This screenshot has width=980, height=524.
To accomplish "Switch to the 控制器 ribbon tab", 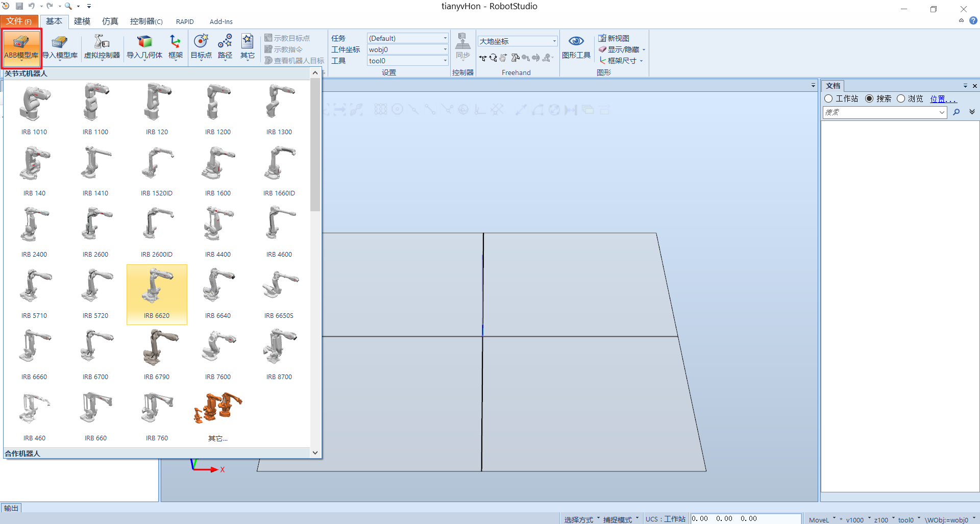I will (x=146, y=21).
